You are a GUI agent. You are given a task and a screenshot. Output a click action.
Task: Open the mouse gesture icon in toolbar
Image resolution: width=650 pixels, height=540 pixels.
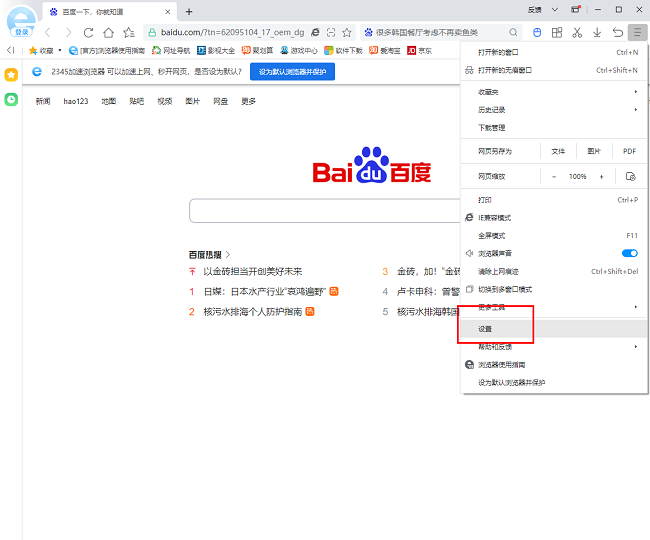[537, 32]
